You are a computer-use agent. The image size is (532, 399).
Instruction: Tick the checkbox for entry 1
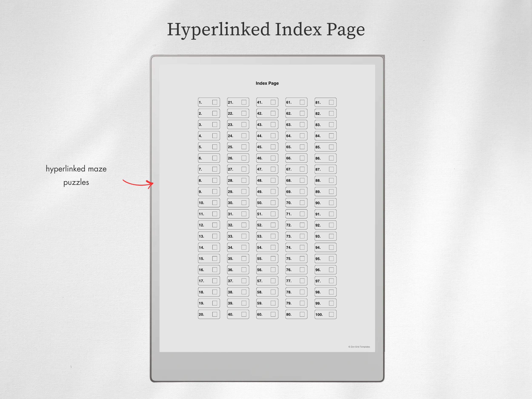(x=215, y=102)
